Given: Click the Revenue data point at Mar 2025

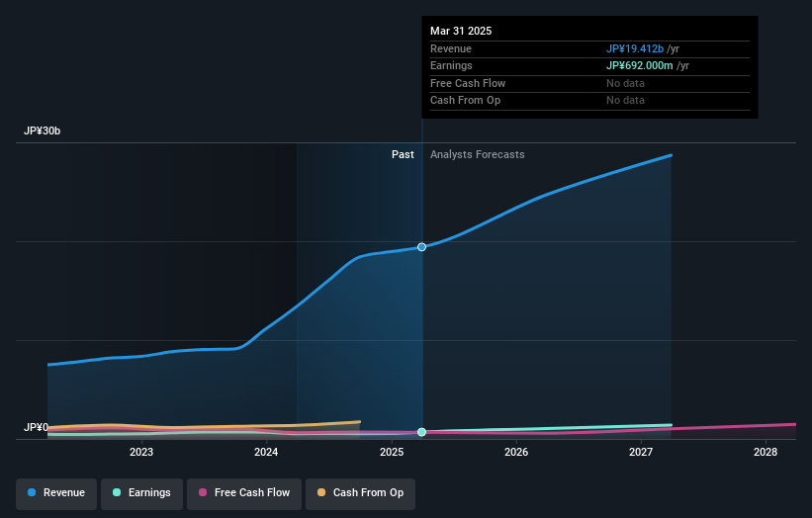Looking at the screenshot, I should (x=421, y=247).
